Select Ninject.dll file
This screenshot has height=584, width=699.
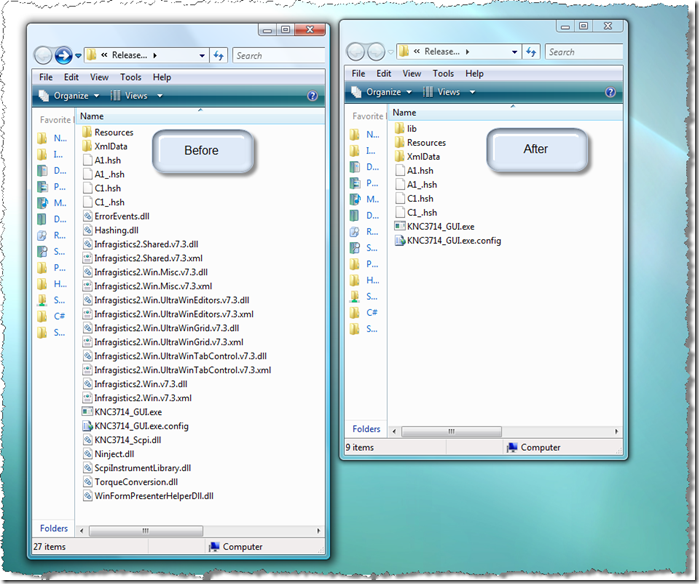[109, 454]
